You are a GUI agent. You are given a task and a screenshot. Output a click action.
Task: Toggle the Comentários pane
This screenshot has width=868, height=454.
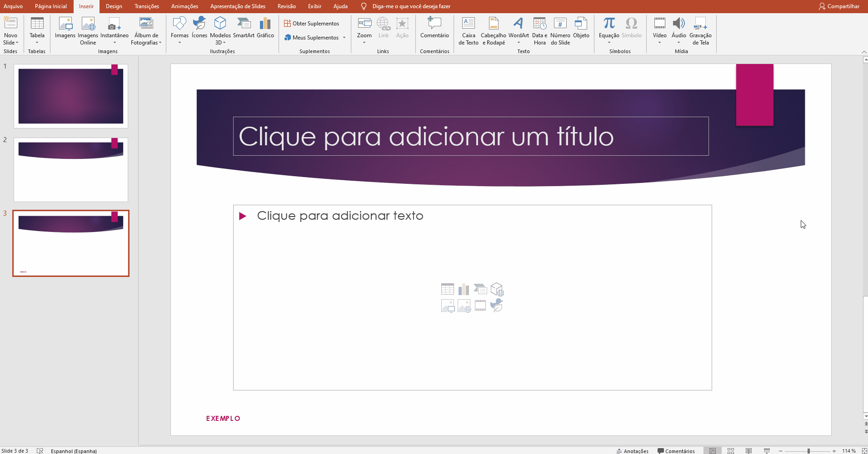coord(676,451)
